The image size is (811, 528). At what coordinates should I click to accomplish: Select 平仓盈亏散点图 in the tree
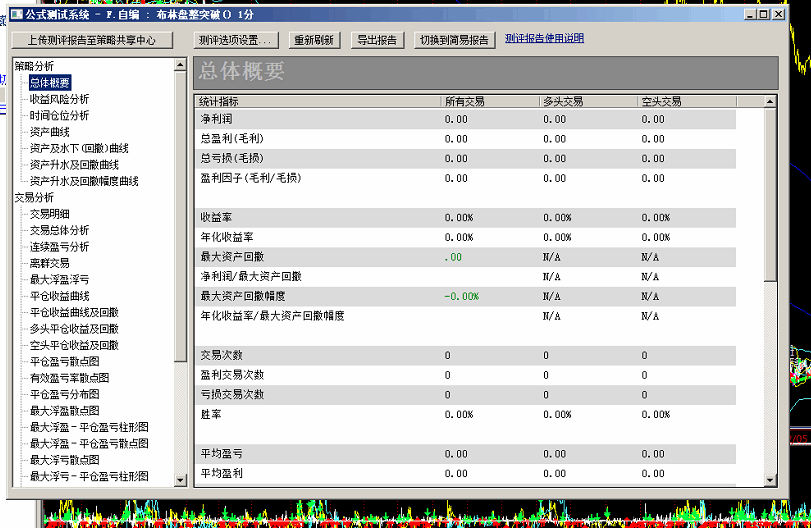[x=64, y=361]
